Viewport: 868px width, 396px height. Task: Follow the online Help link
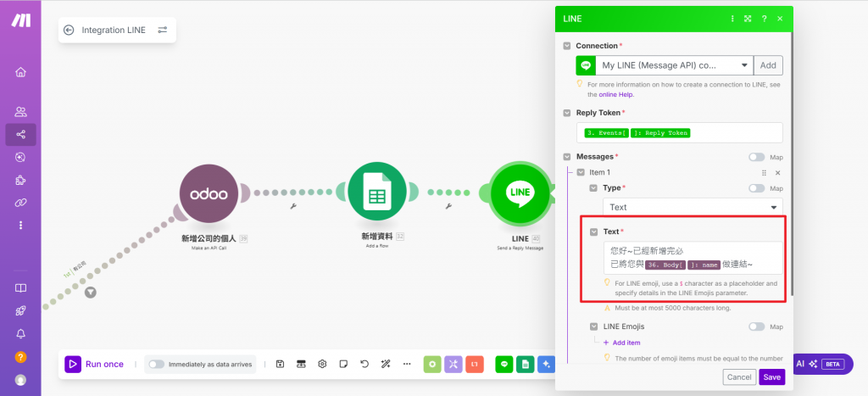[x=616, y=94]
